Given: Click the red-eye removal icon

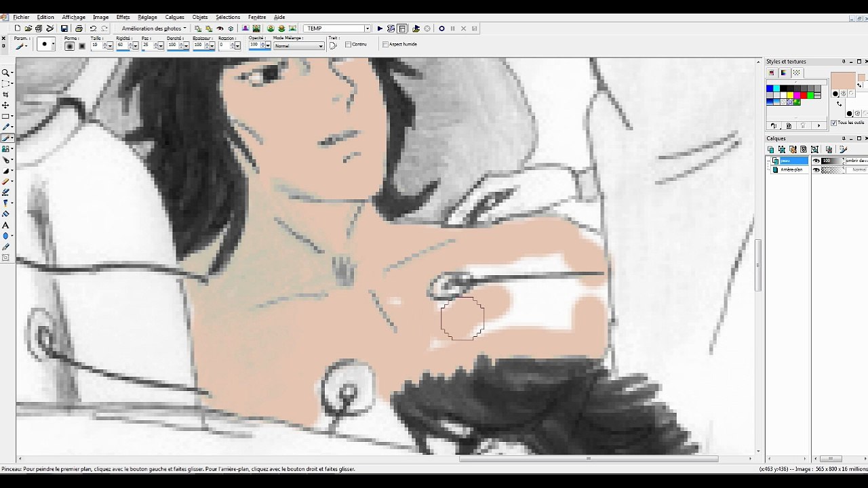Looking at the screenshot, I should [x=220, y=28].
